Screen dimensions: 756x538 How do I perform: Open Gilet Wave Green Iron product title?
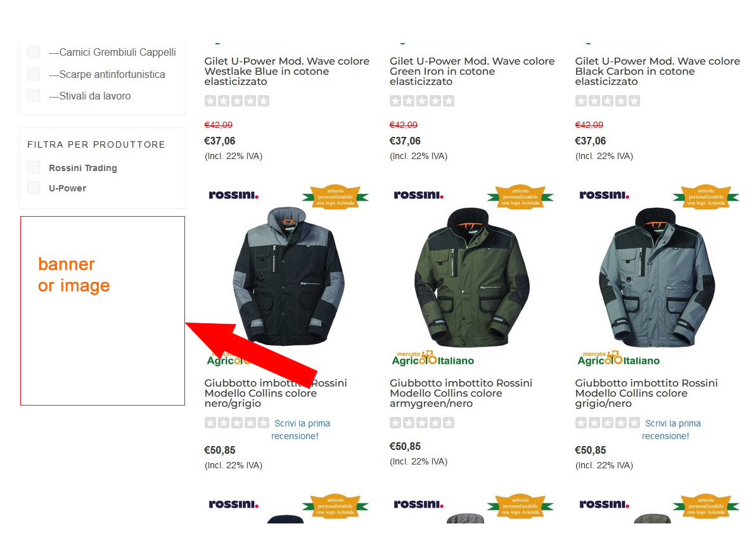(x=472, y=72)
